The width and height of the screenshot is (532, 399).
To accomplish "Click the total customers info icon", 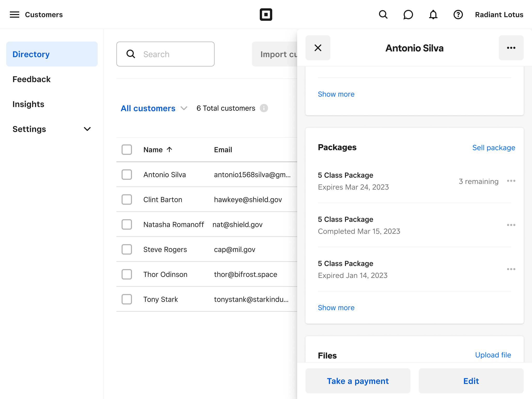I will pyautogui.click(x=264, y=108).
